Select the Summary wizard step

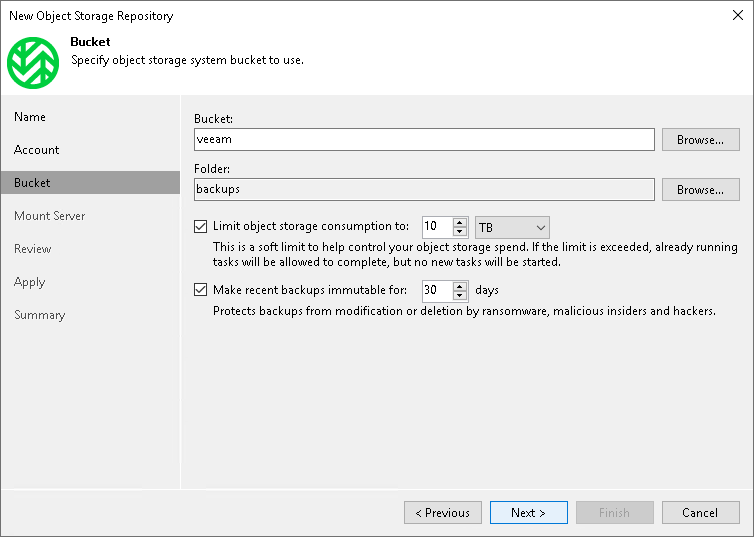click(39, 315)
